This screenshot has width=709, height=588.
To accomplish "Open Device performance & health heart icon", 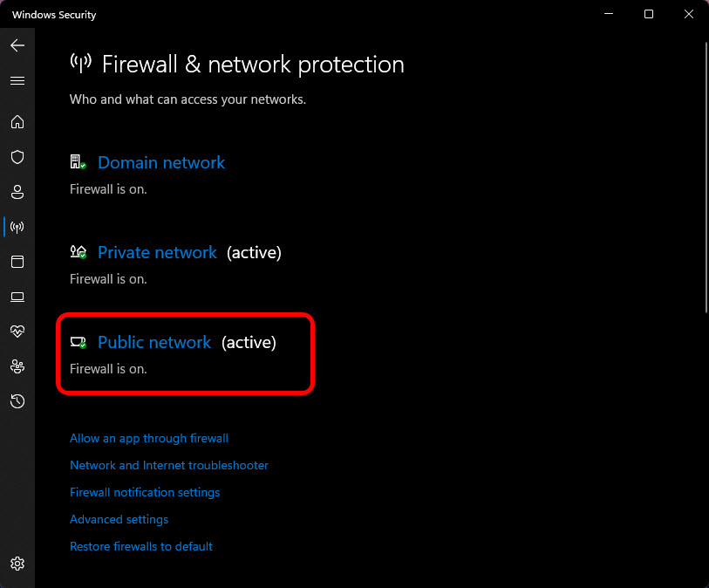I will point(17,332).
